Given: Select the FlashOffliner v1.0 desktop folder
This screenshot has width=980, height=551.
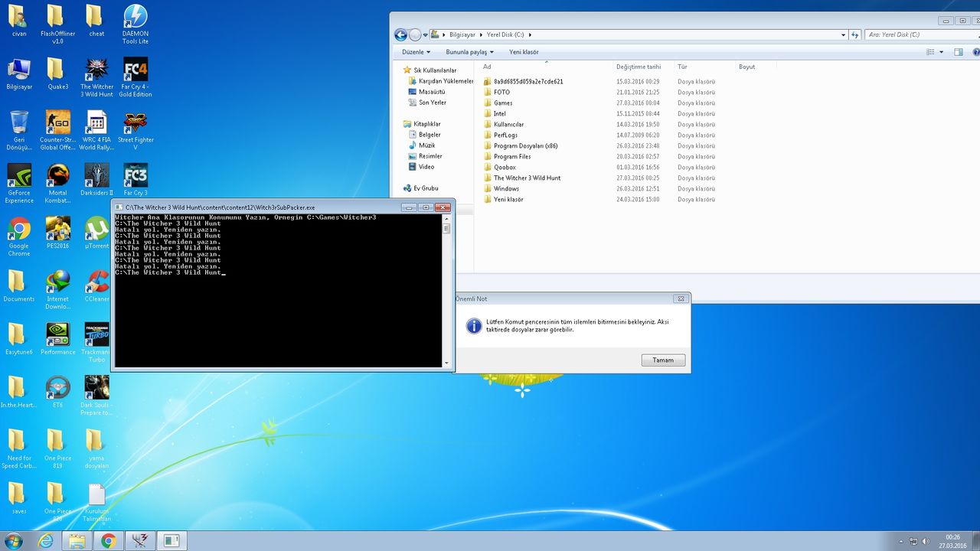Looking at the screenshot, I should pyautogui.click(x=57, y=24).
